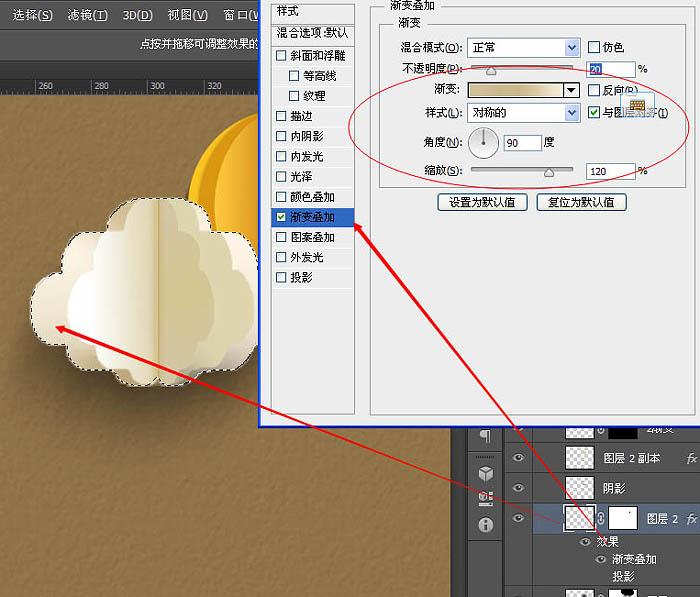Click the 外发光 style label
Screen dimensions: 700x597
pos(307,258)
